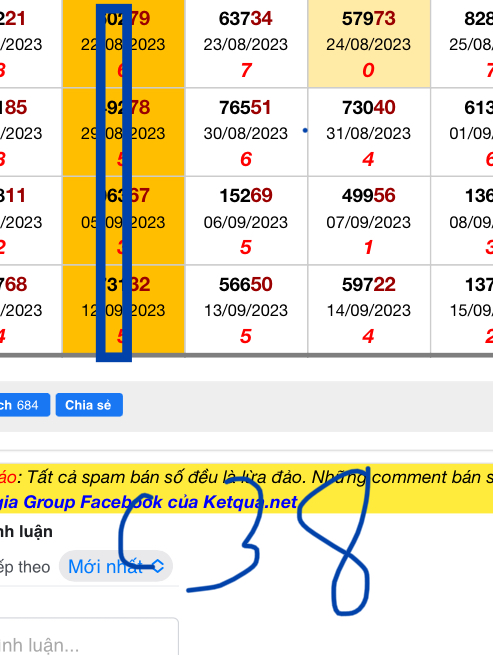The image size is (493, 655).
Task: Select the highlighted 24/08/2023 cell 57973
Action: click(369, 44)
